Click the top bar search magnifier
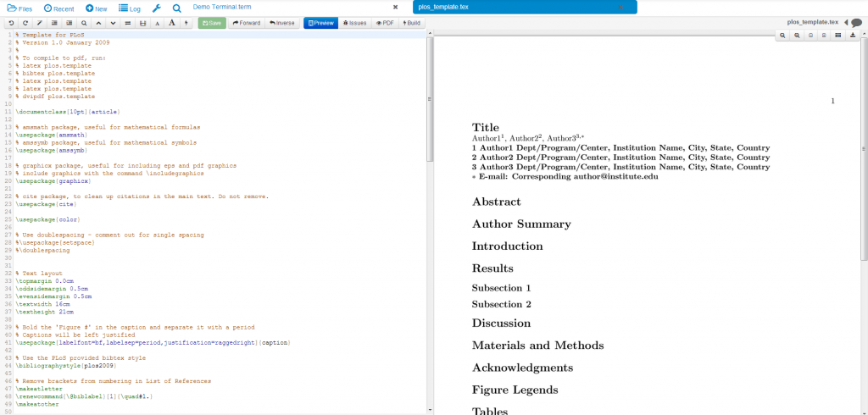The image size is (868, 415). [176, 8]
